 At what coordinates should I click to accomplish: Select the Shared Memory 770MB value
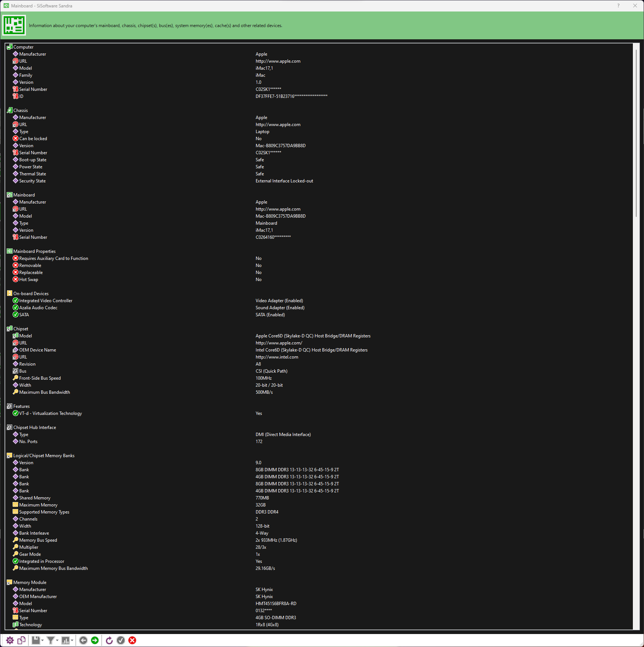coord(262,498)
